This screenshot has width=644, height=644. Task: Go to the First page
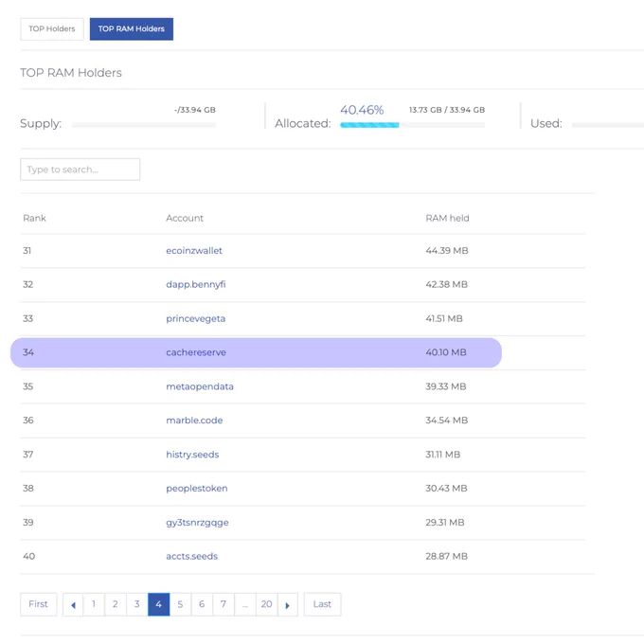point(38,604)
